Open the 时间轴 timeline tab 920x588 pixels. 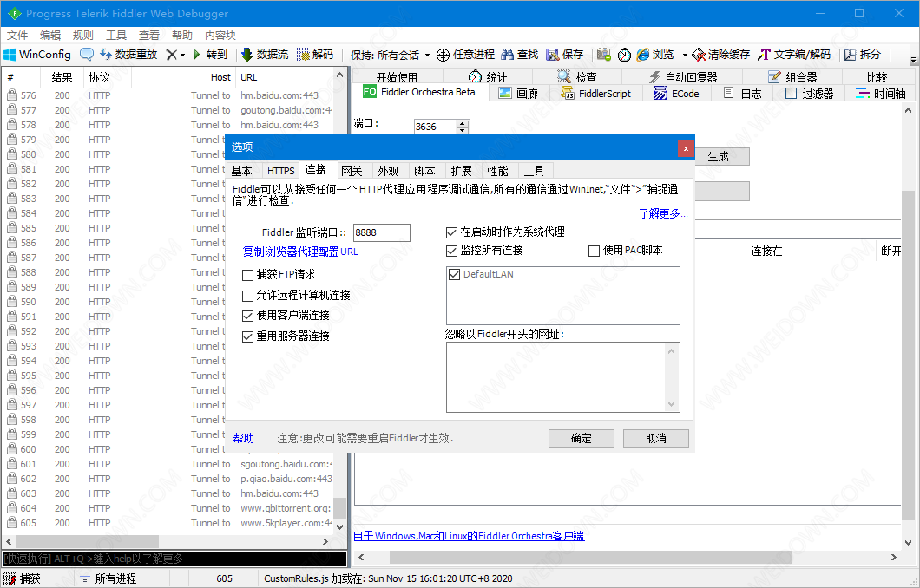point(880,93)
